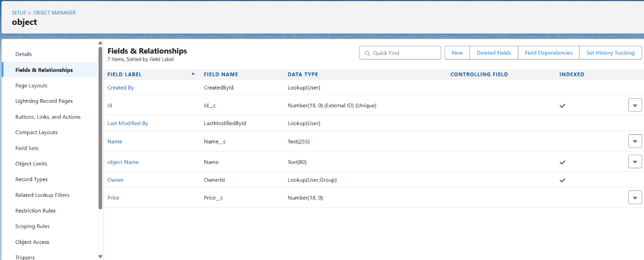Screen dimensions: 644x260
Task: Expand the Name__c row action dropdown
Action: coord(635,141)
